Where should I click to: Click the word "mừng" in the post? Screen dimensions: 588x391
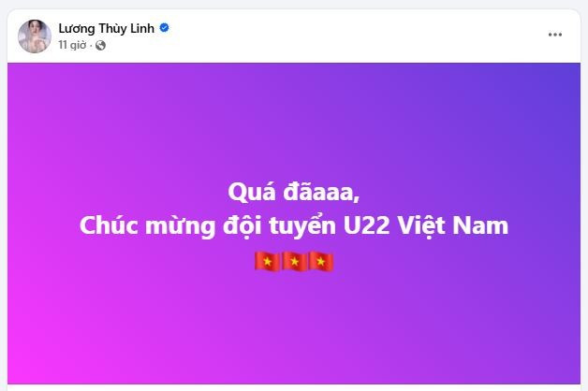pos(181,227)
